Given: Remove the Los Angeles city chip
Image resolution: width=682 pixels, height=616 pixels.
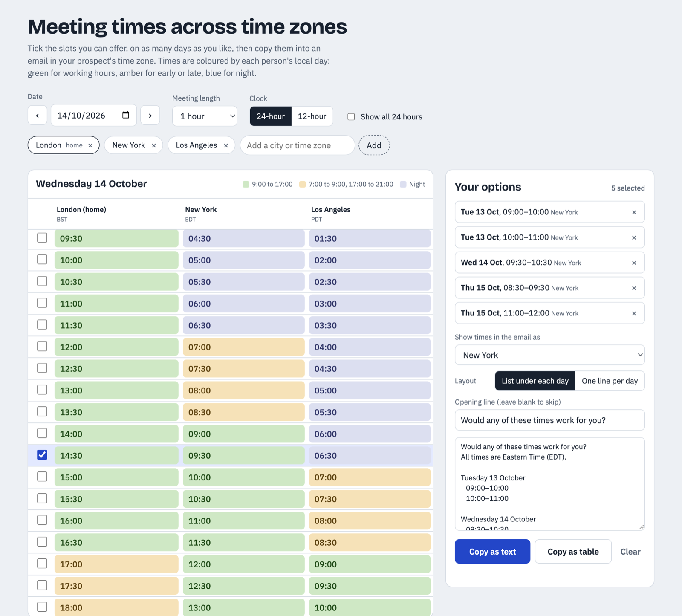Looking at the screenshot, I should (x=226, y=145).
